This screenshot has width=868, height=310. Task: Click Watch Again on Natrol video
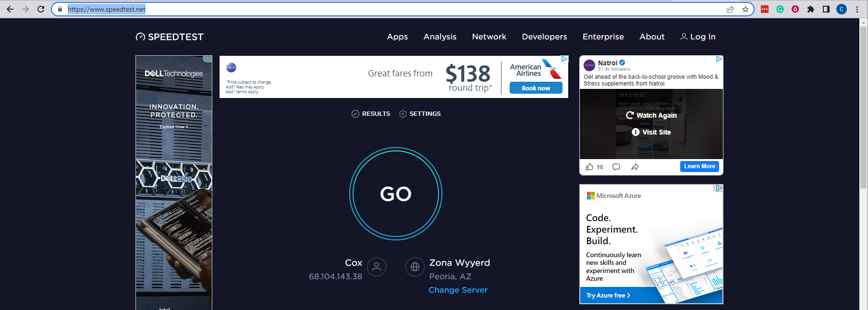pyautogui.click(x=651, y=115)
